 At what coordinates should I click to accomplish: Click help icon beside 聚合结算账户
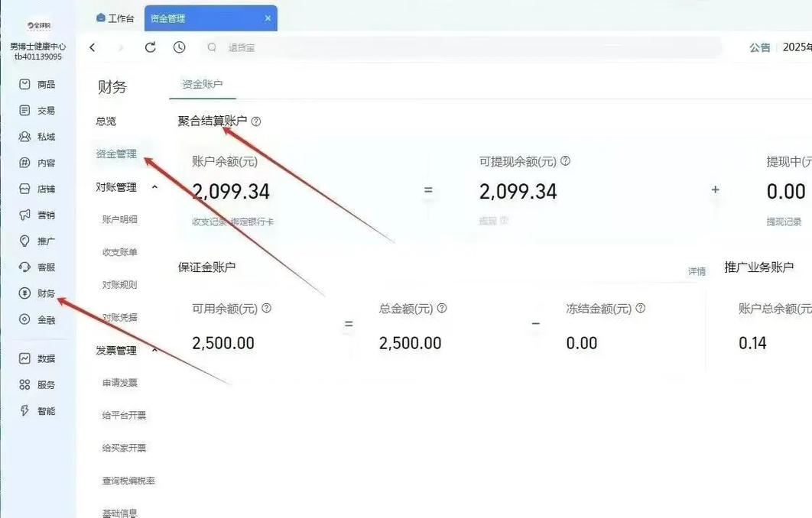coord(256,121)
